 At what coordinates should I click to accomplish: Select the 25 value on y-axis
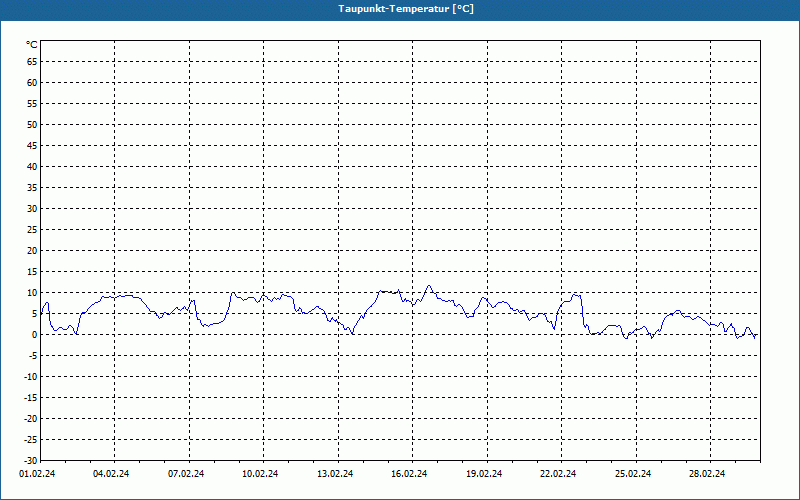click(32, 230)
